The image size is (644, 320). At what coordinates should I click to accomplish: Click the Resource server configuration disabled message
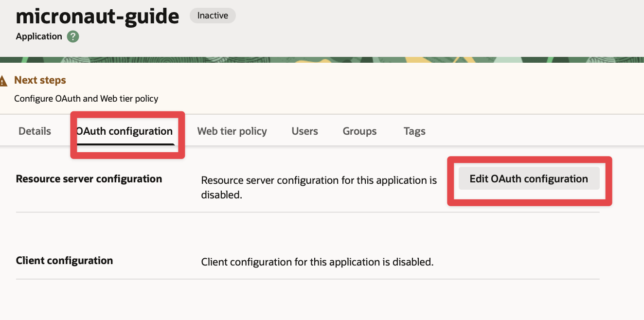[319, 187]
